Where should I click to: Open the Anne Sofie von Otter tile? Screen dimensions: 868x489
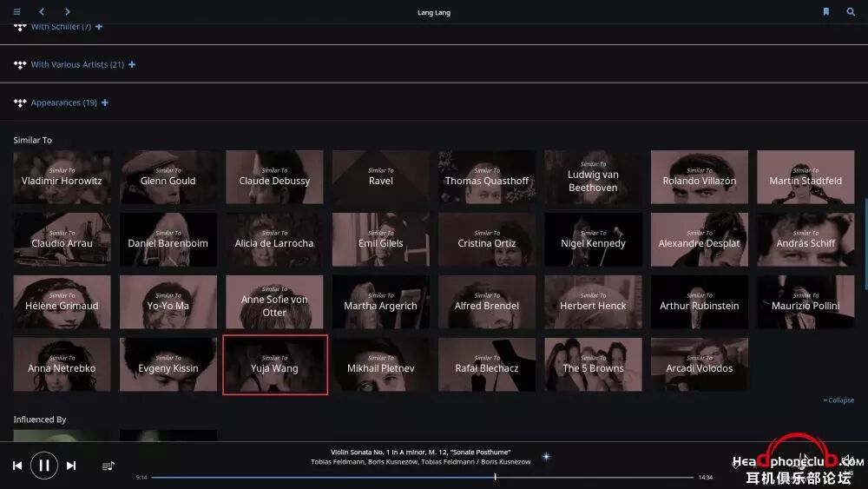[274, 302]
